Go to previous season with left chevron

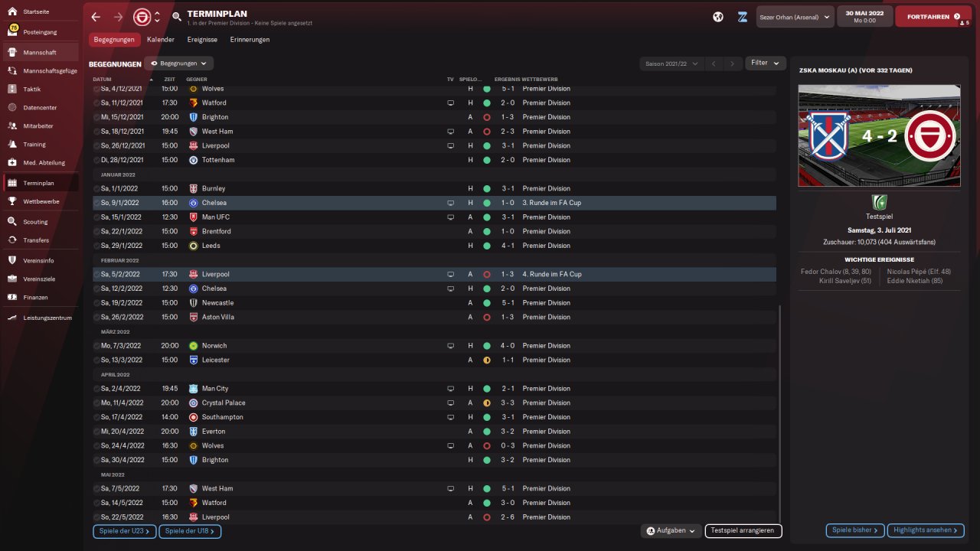tap(713, 64)
